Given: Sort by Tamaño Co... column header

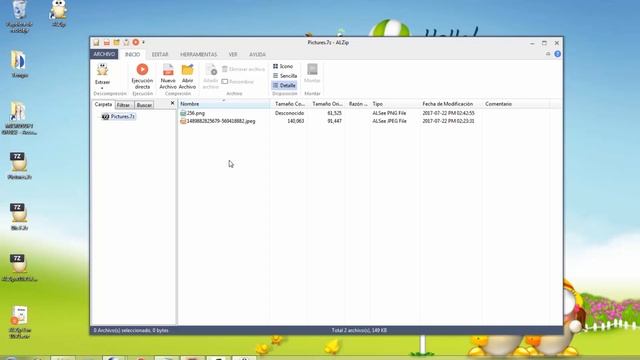Looking at the screenshot, I should [x=290, y=104].
